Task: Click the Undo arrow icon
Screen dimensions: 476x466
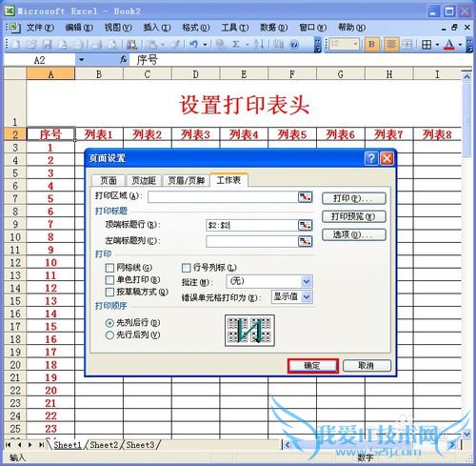Action: pyautogui.click(x=194, y=45)
